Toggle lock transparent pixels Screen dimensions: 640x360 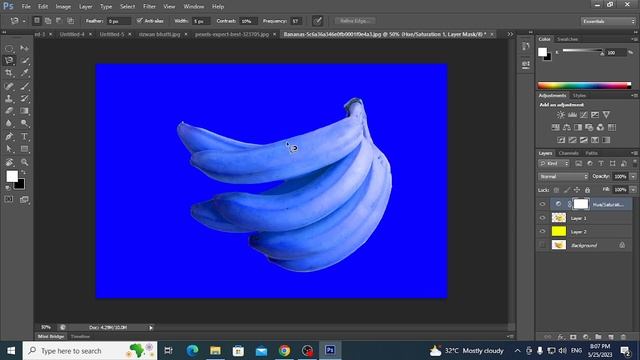point(556,190)
